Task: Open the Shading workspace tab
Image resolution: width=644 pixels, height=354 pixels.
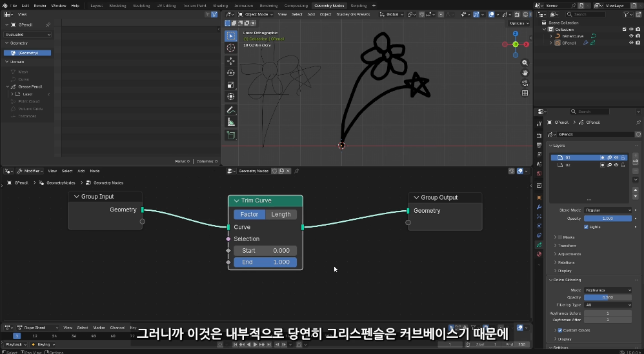Action: pyautogui.click(x=220, y=5)
